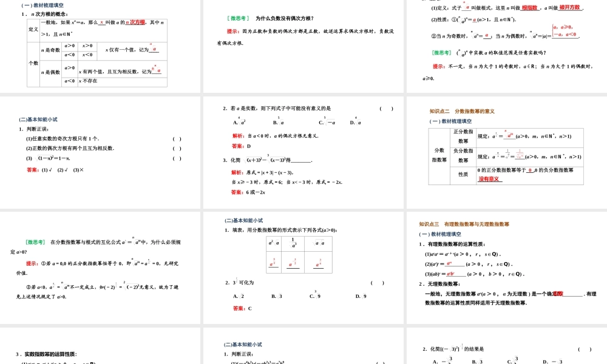This screenshot has width=607, height=364.
Task: Click the red answer "根指数"
Action: point(530,8)
